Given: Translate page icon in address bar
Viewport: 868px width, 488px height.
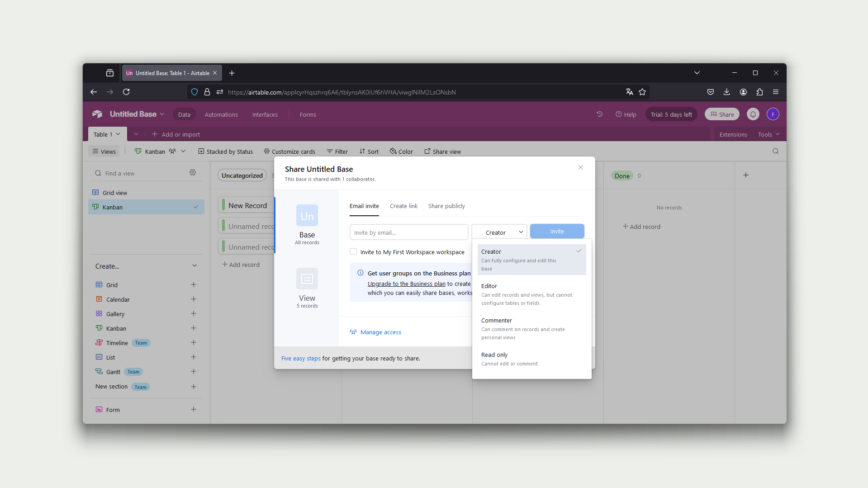Looking at the screenshot, I should coord(629,92).
